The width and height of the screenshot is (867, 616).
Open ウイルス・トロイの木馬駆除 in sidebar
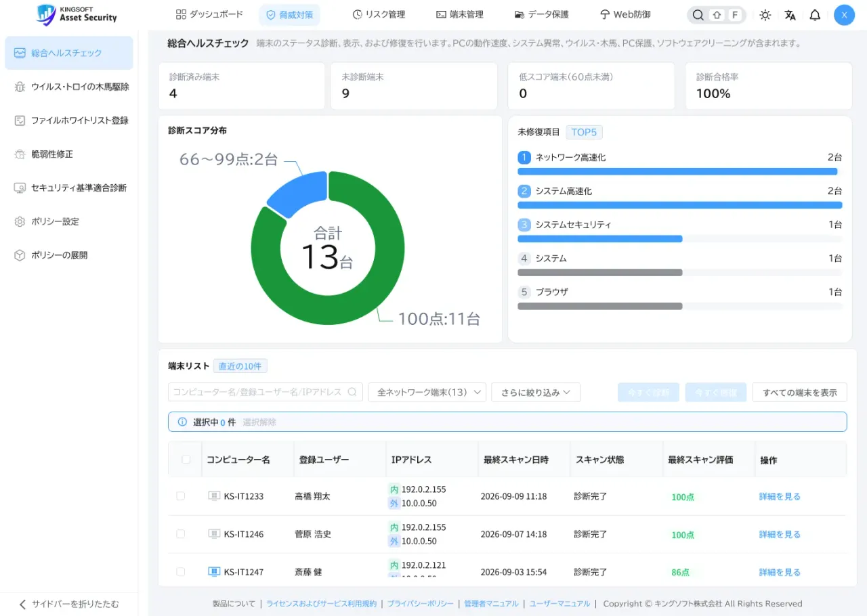pyautogui.click(x=69, y=87)
